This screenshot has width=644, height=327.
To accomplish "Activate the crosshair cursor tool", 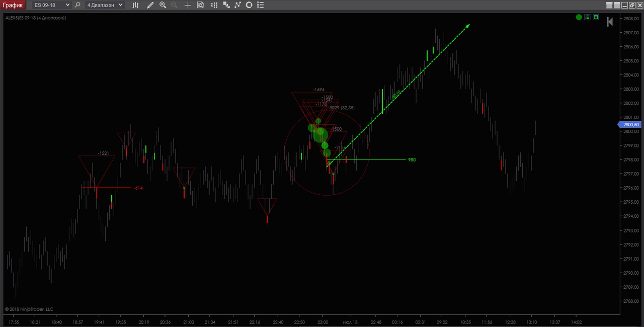I will (x=188, y=5).
